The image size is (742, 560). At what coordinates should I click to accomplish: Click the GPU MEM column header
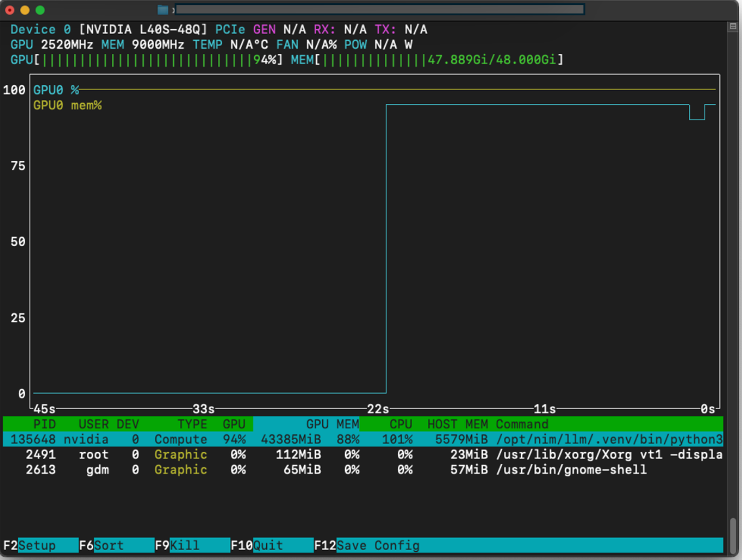point(332,424)
